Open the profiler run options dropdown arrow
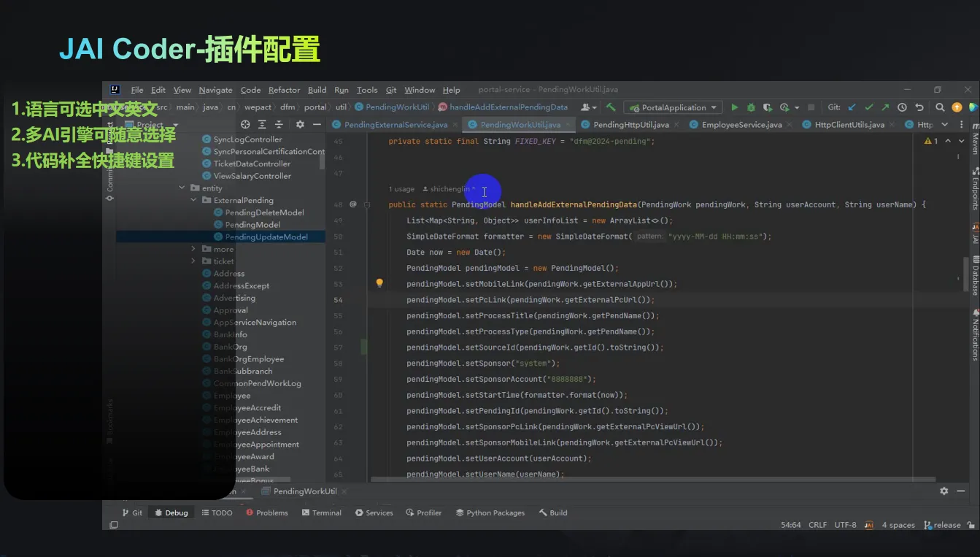Screen dimensions: 980x557 tap(797, 107)
